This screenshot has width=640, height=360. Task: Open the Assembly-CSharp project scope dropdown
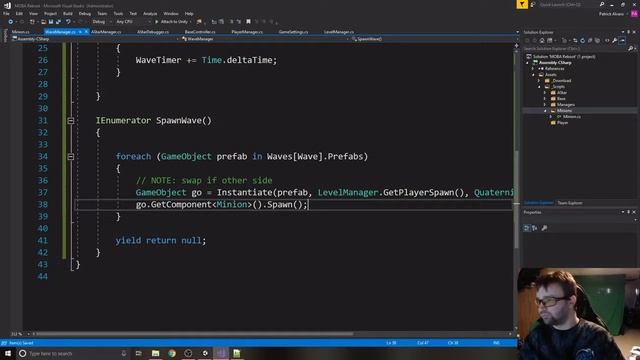(96, 39)
